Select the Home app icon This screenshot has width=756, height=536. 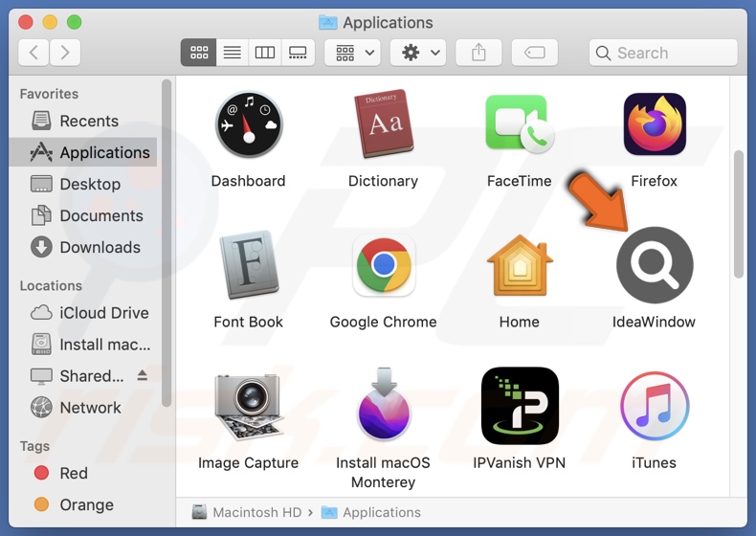(520, 265)
